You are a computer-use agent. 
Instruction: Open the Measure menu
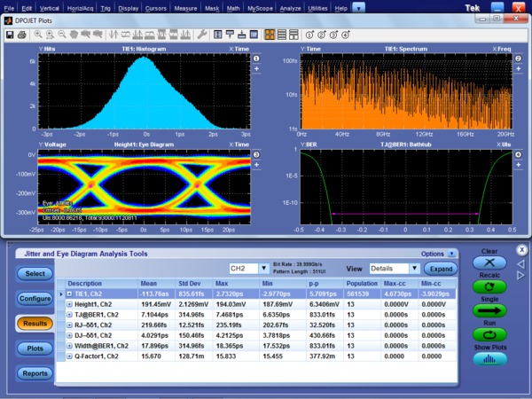point(185,8)
